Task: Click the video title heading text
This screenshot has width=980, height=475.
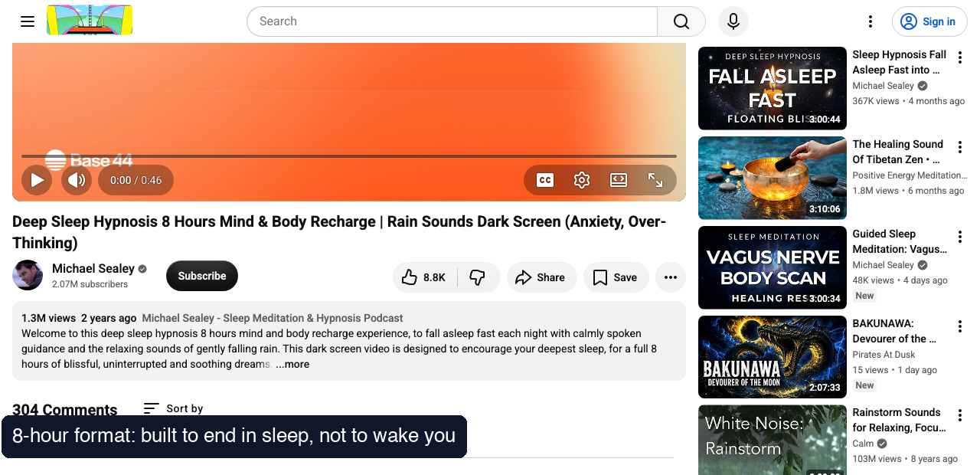Action: 339,232
